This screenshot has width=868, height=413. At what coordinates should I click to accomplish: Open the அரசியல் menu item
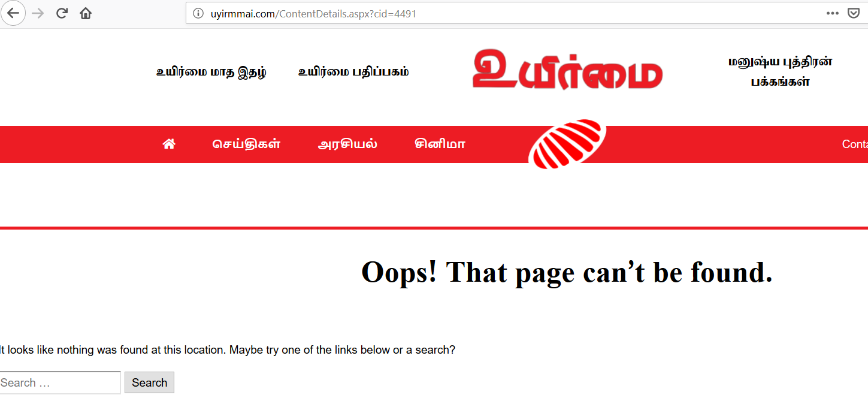coord(347,144)
